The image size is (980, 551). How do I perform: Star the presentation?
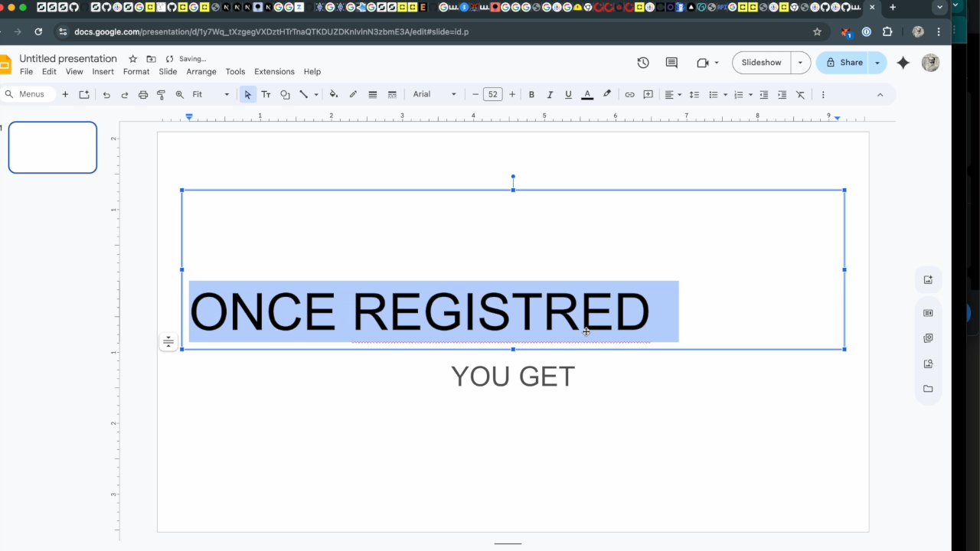click(132, 59)
